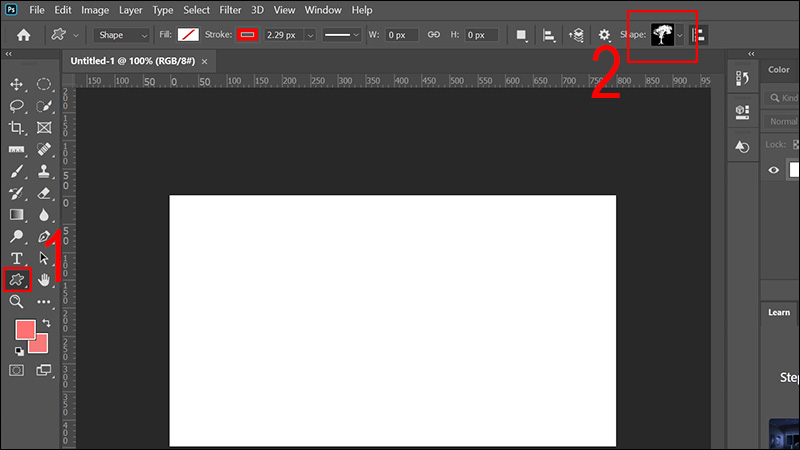Collapse the tools panel double arrow
Image resolution: width=800 pixels, height=450 pixels.
tap(8, 54)
